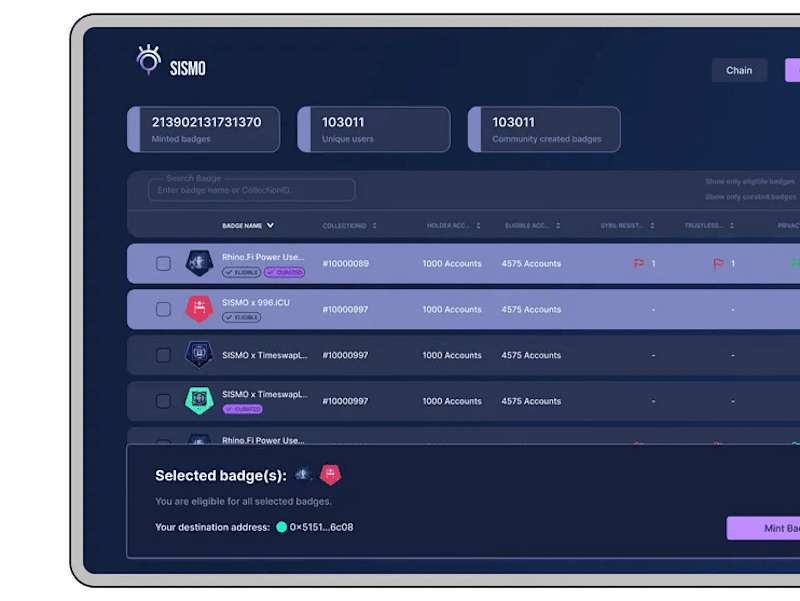
Task: Click the SISMO x 996.ICU badge name
Action: point(256,303)
